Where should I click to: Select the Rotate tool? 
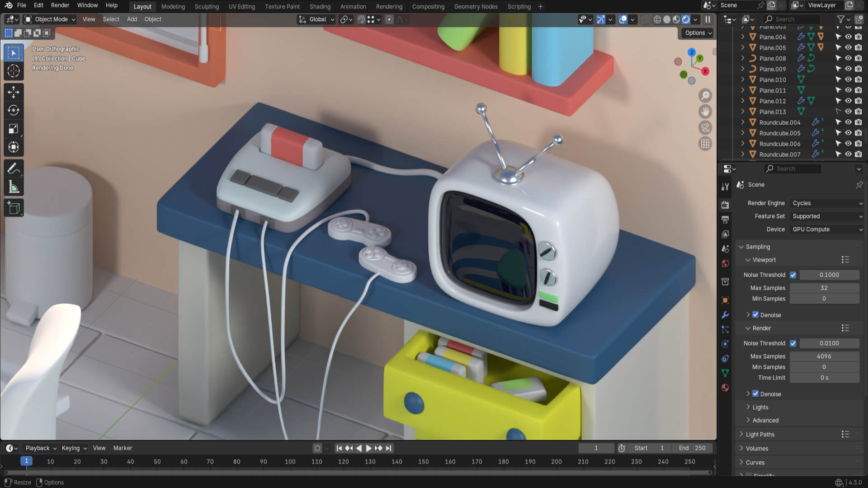tap(14, 110)
